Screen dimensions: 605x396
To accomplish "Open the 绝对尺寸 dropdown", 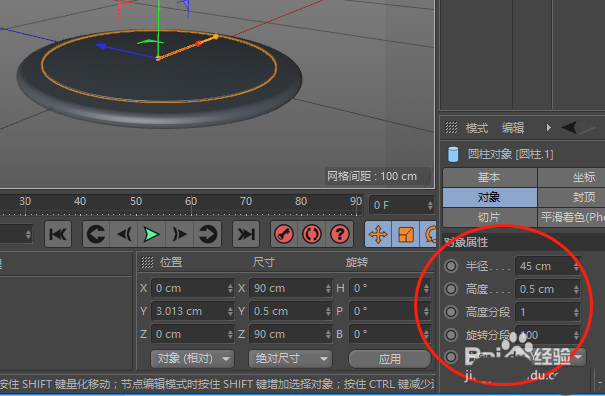I will pos(290,359).
